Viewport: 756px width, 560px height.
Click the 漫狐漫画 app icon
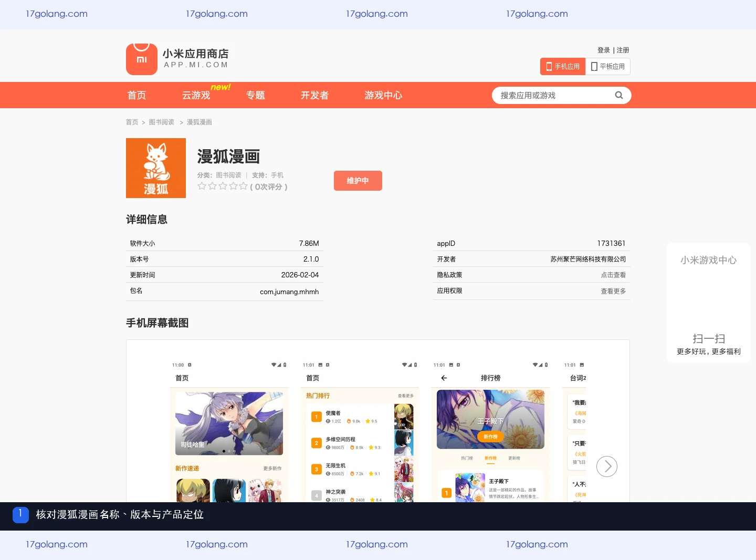point(156,168)
